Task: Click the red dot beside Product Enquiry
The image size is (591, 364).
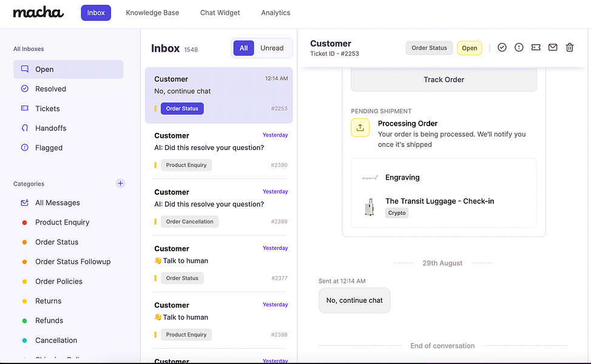Action: pos(24,223)
